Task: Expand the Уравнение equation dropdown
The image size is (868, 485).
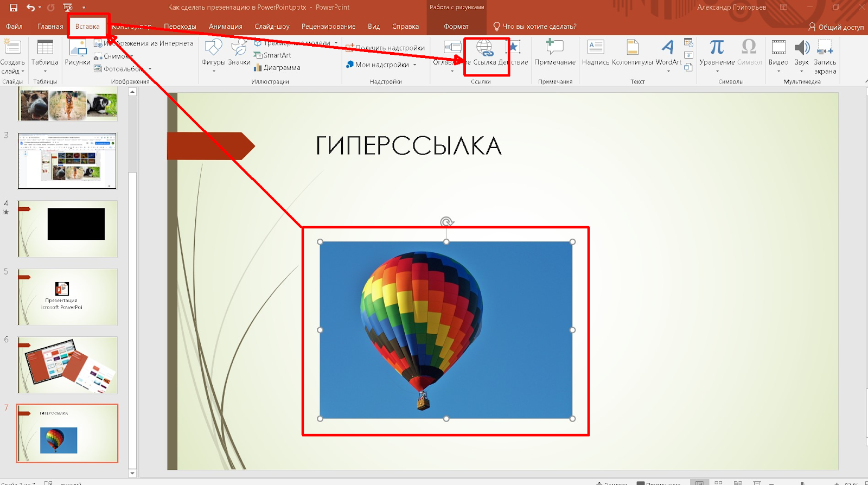Action: click(717, 71)
